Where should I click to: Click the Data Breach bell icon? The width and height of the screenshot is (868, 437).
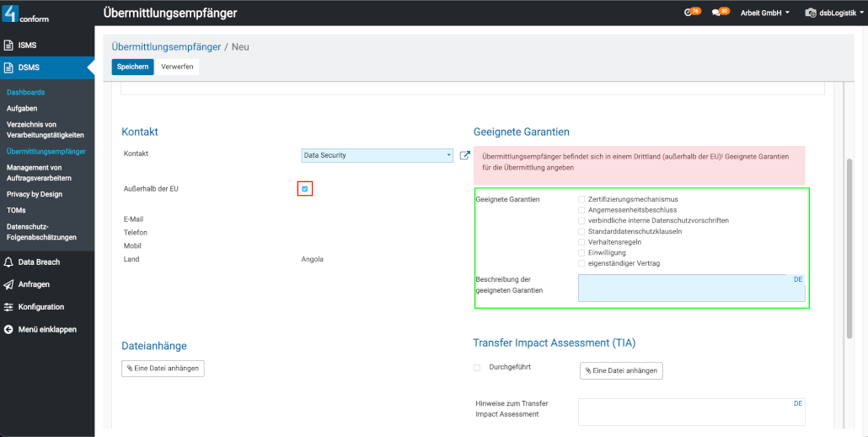coord(8,262)
